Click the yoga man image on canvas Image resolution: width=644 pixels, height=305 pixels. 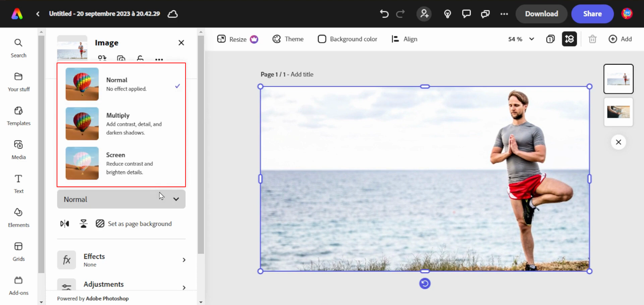pos(425,179)
